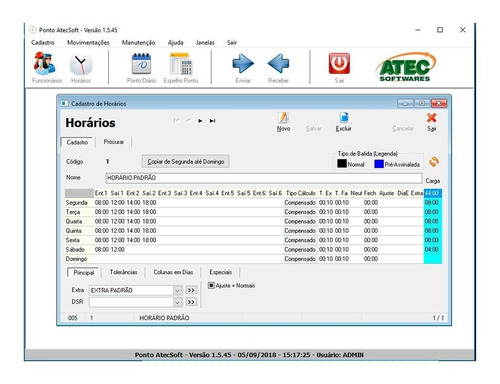Viewport: 500px width, 384px height.
Task: Open the Horários clock icon
Action: tap(81, 64)
